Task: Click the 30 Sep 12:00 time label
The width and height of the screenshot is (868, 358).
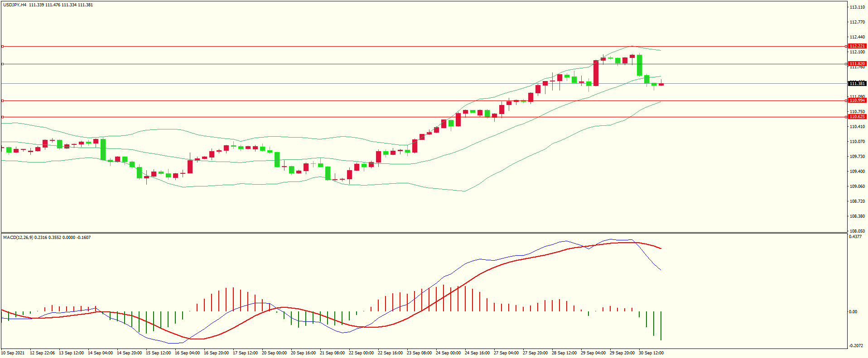Action: click(x=651, y=353)
